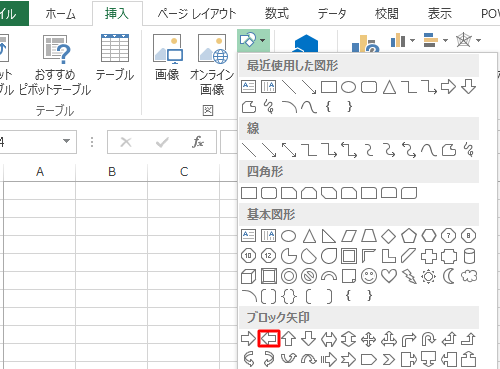Insert a テーブル from the ribbon

click(x=115, y=57)
